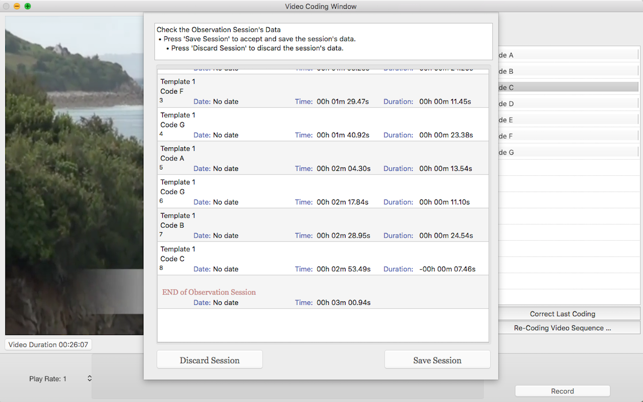
Task: Select highlighted Code C in code list
Action: pyautogui.click(x=568, y=87)
